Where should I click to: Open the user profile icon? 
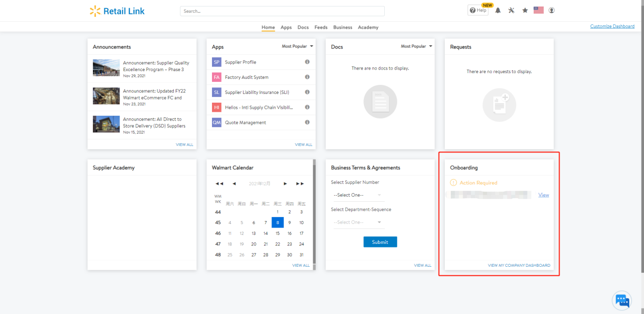[x=551, y=10]
